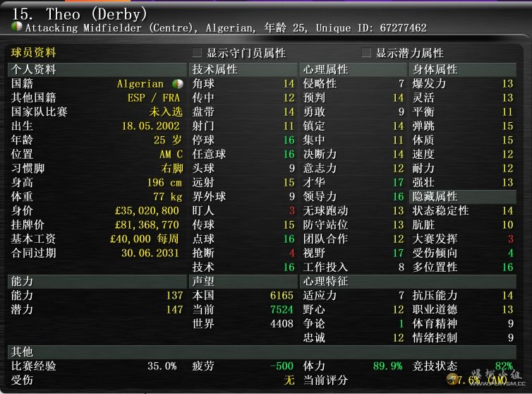Viewport: 532px width, 394px height.
Task: Click the 能力 value 137
Action: click(x=174, y=295)
